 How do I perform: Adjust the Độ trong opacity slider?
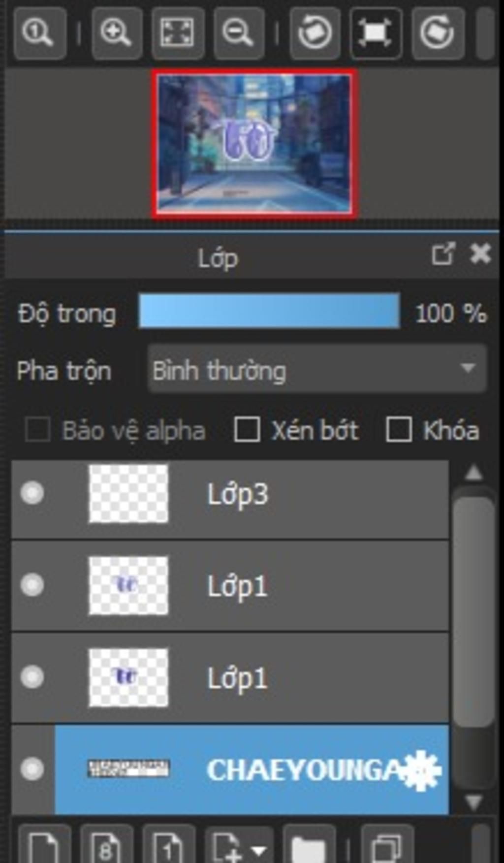(x=269, y=311)
